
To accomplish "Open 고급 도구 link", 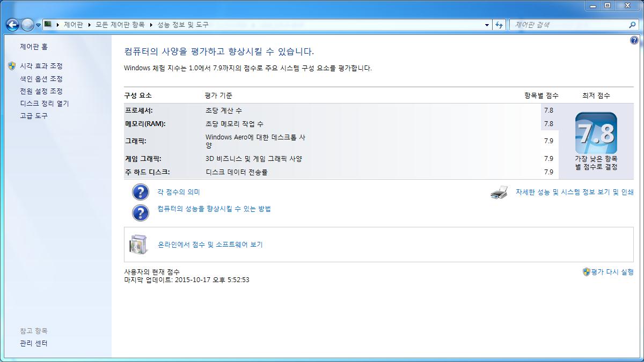I will 34,116.
